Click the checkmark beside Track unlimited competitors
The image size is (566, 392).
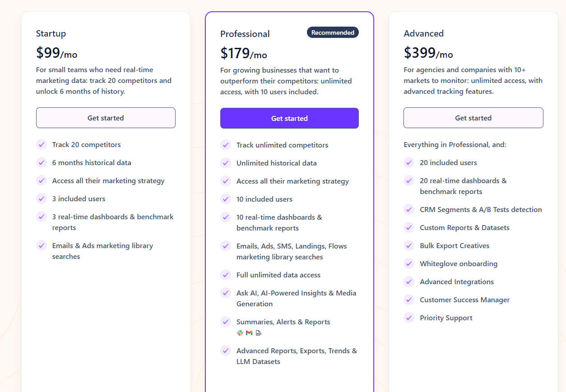(x=225, y=145)
